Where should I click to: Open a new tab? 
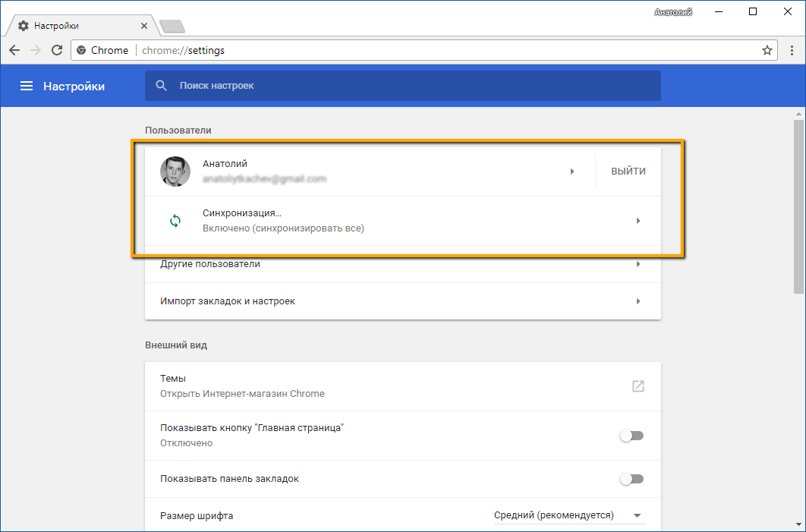172,27
